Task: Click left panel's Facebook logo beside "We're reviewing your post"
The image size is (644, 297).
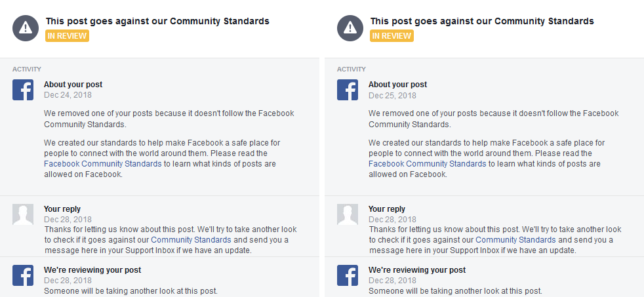Action: [x=23, y=275]
